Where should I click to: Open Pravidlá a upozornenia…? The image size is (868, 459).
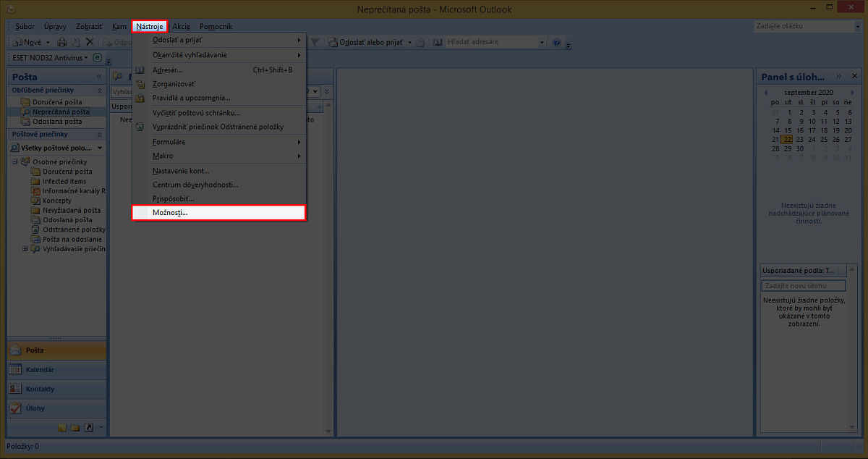click(218, 98)
